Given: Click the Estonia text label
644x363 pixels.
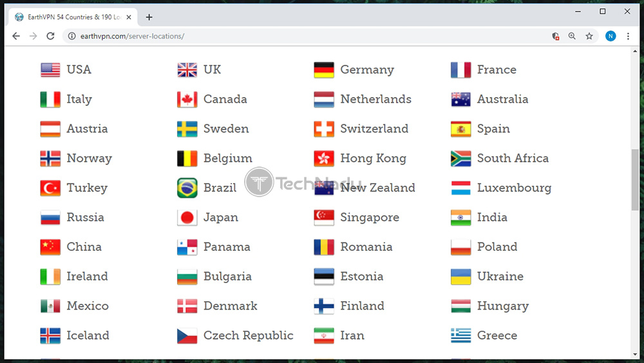Looking at the screenshot, I should [361, 277].
